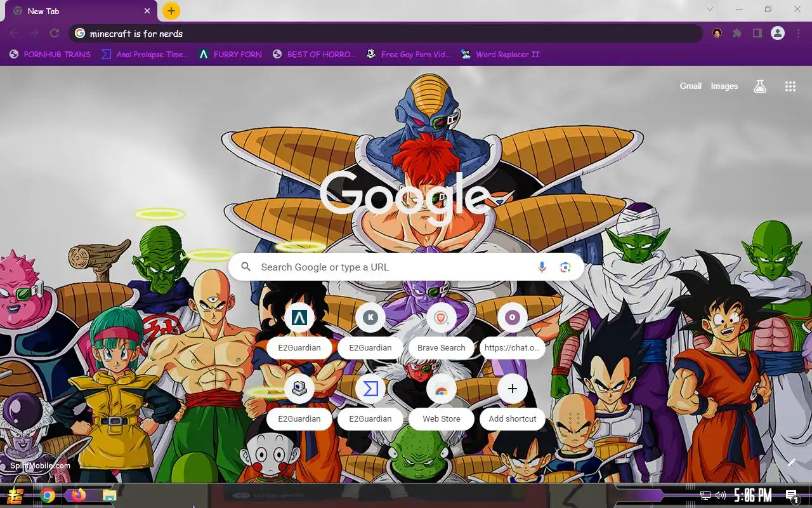The width and height of the screenshot is (812, 508).
Task: Go back with the back arrow
Action: 14,33
